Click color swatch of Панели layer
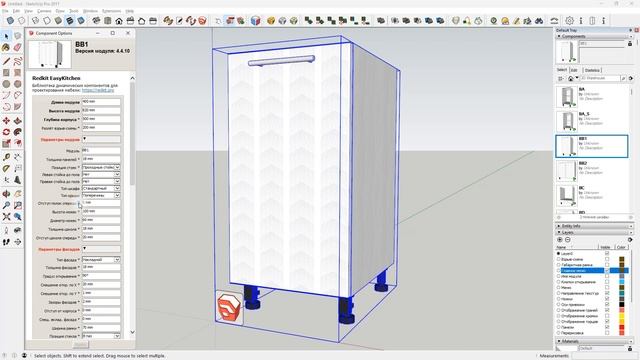 point(622,327)
